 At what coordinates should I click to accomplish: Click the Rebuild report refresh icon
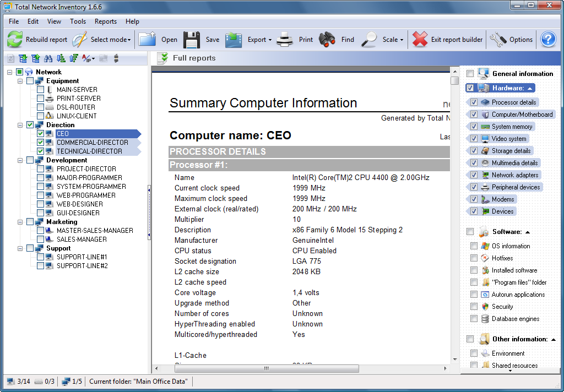click(x=15, y=39)
